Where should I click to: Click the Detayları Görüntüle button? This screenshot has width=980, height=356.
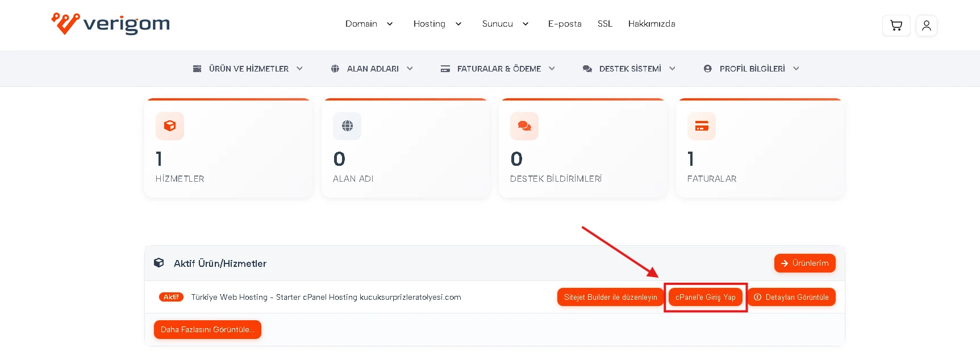(791, 297)
